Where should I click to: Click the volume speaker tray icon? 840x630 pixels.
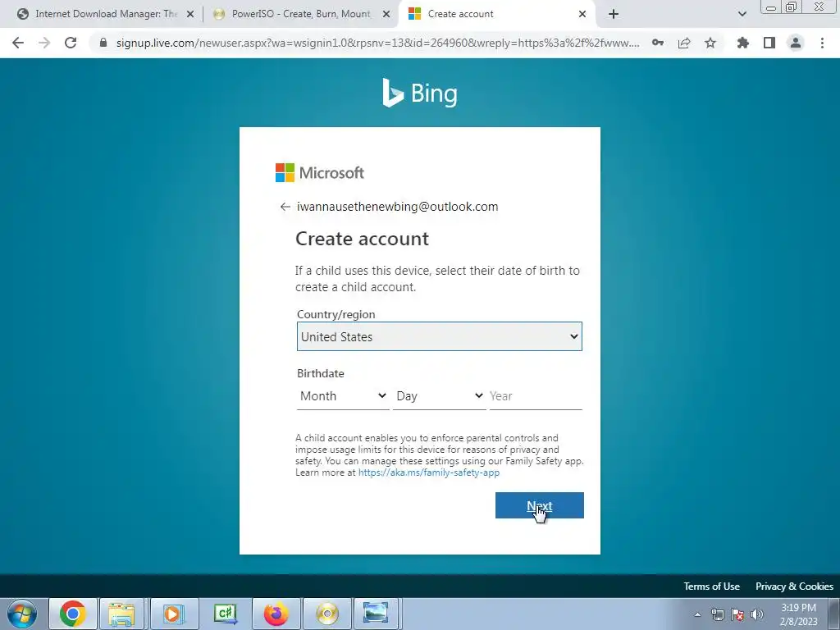tap(757, 614)
